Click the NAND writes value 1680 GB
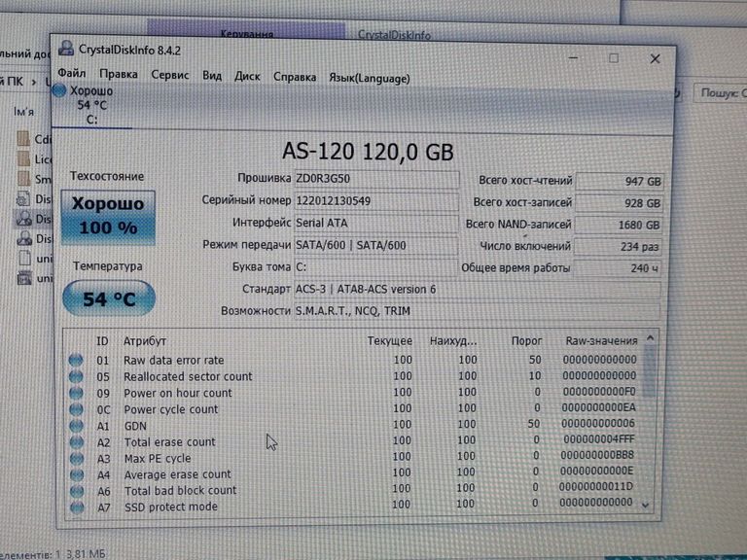This screenshot has width=747, height=560. pos(618,225)
